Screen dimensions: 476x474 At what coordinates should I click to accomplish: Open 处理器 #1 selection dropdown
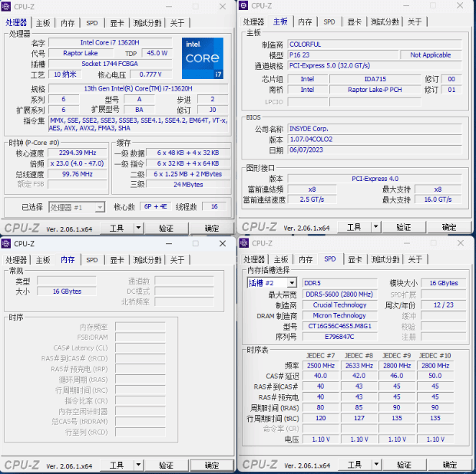(77, 207)
